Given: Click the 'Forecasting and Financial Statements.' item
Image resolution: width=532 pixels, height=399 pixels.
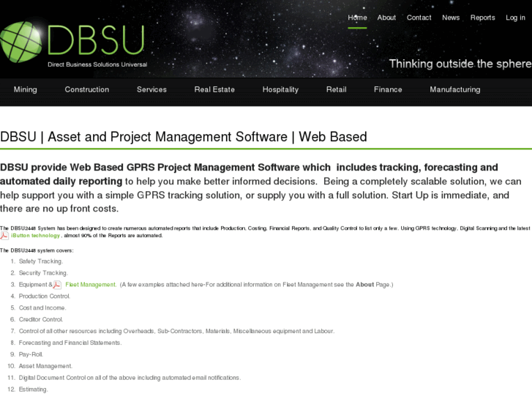Looking at the screenshot, I should tap(70, 343).
